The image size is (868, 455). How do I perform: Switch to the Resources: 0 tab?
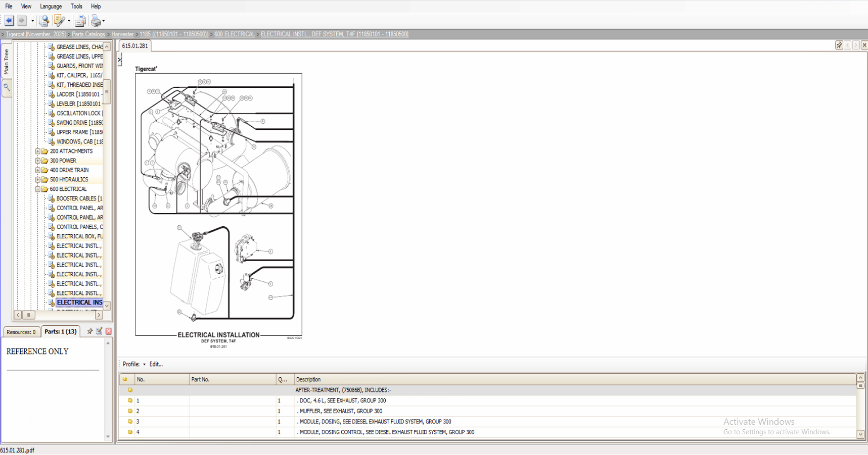pos(21,332)
